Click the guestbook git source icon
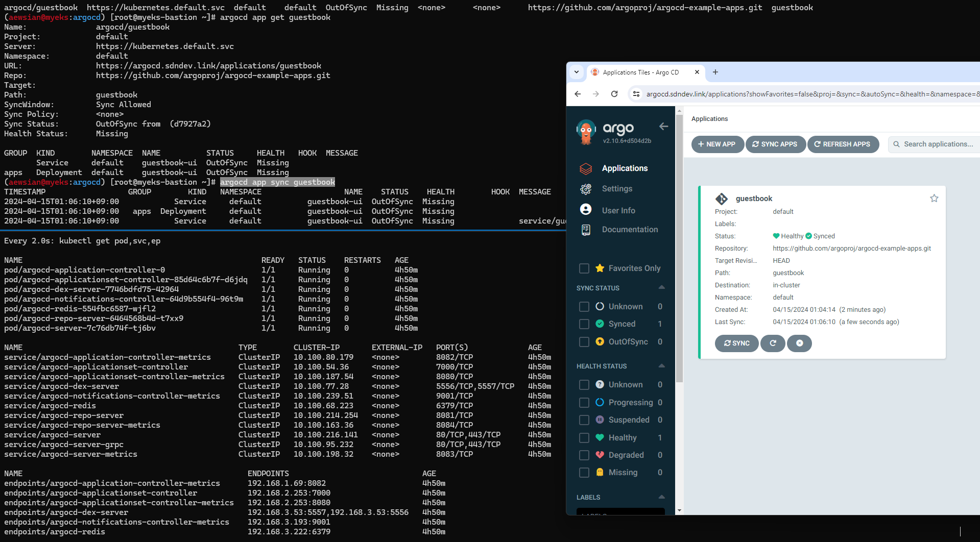The height and width of the screenshot is (542, 980). (x=722, y=199)
